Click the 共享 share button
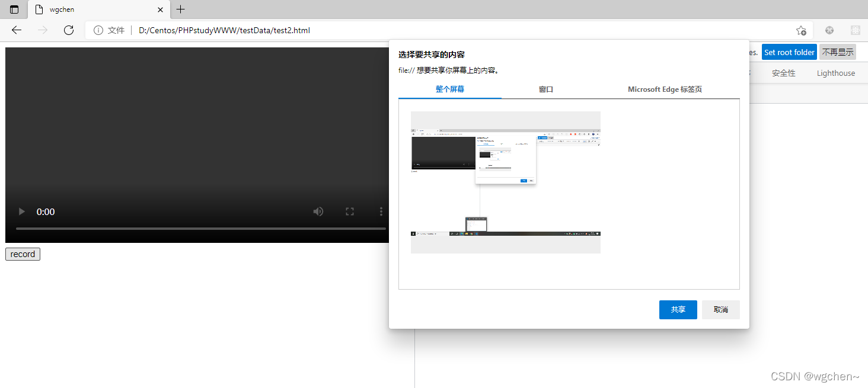Image resolution: width=868 pixels, height=388 pixels. 678,310
